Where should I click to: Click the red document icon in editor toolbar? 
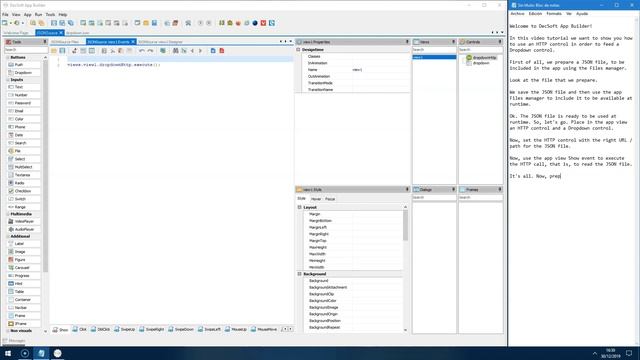(222, 51)
